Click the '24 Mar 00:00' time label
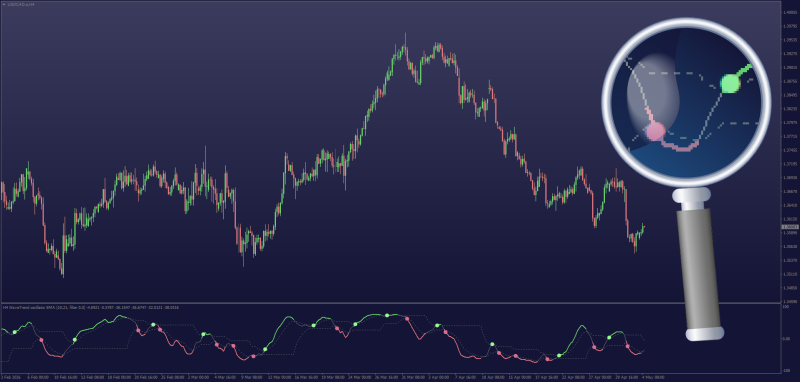Image resolution: width=800 pixels, height=382 pixels. coord(360,377)
